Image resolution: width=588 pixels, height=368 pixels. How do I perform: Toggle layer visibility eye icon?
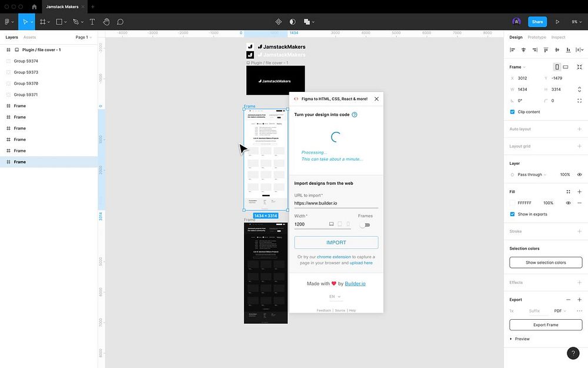(579, 175)
